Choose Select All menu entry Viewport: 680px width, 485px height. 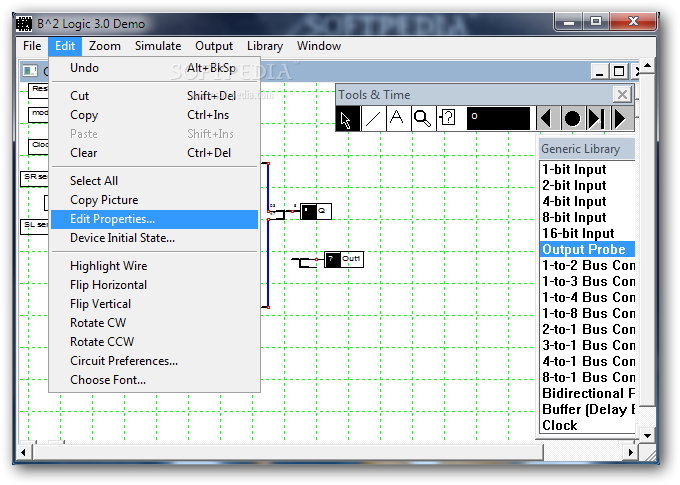pyautogui.click(x=154, y=181)
